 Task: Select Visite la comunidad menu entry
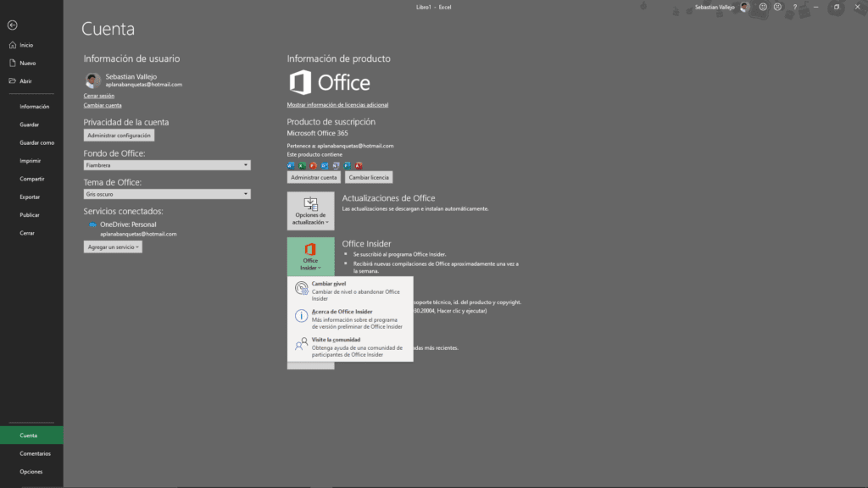tap(350, 347)
